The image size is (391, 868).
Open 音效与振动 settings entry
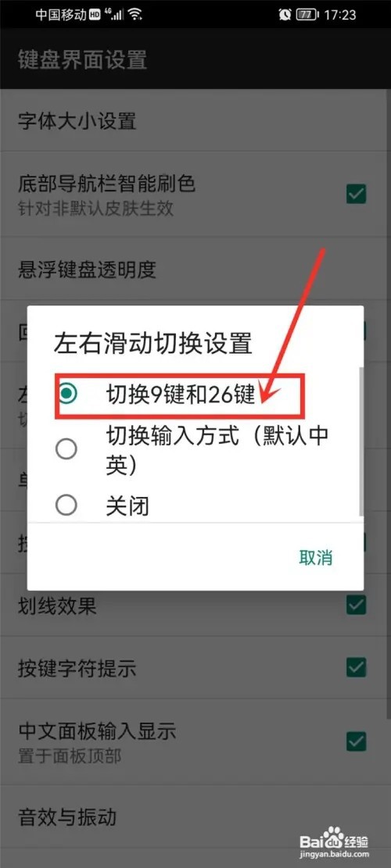(195, 817)
